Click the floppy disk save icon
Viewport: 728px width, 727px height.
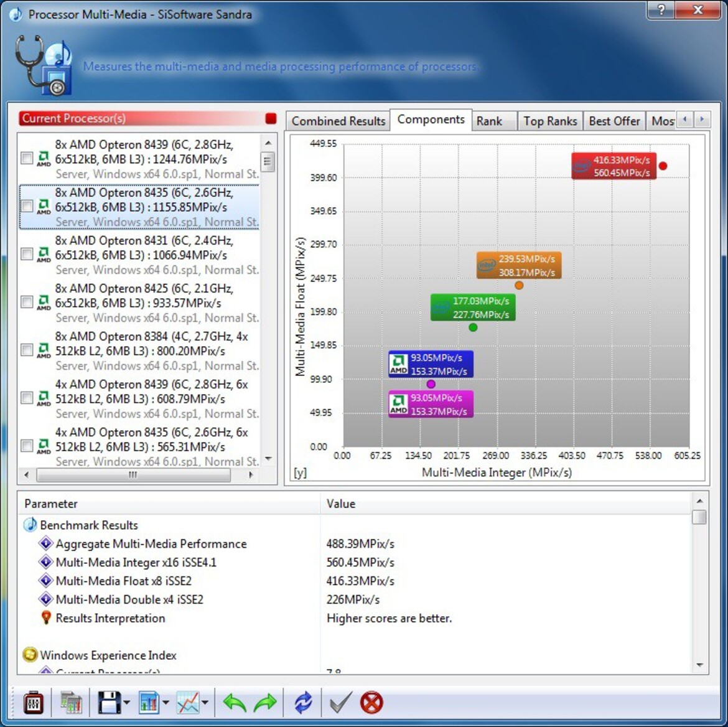(x=109, y=702)
